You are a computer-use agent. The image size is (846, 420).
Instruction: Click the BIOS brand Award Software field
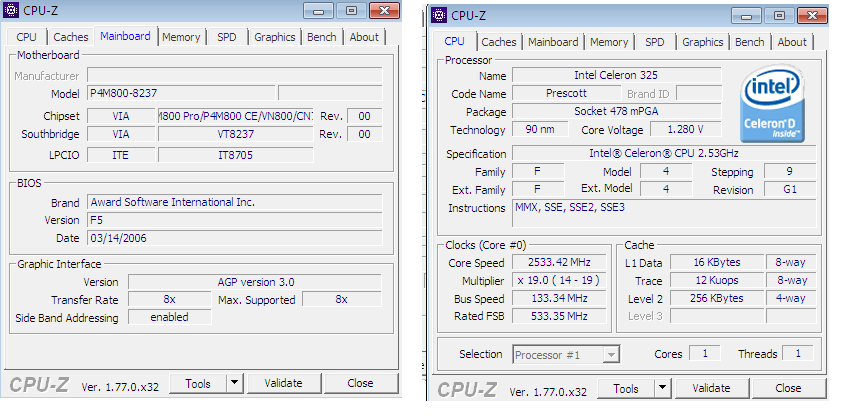(235, 202)
